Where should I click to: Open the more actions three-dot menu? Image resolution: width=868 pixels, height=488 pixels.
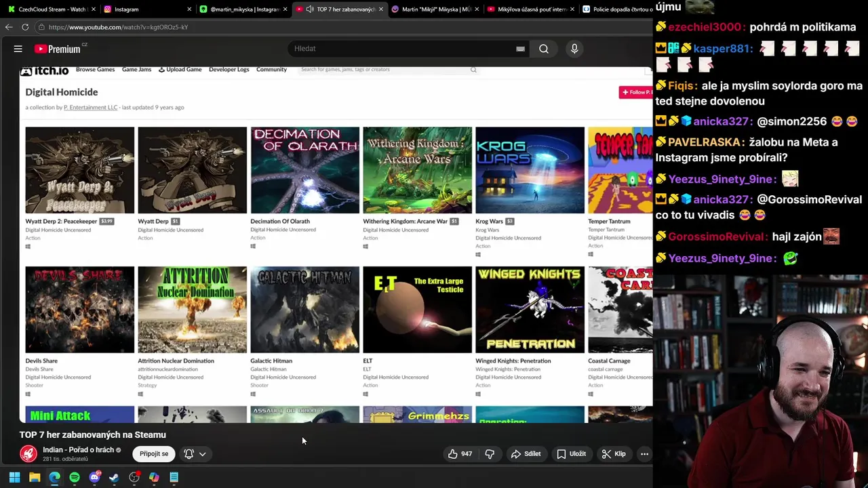click(x=644, y=454)
